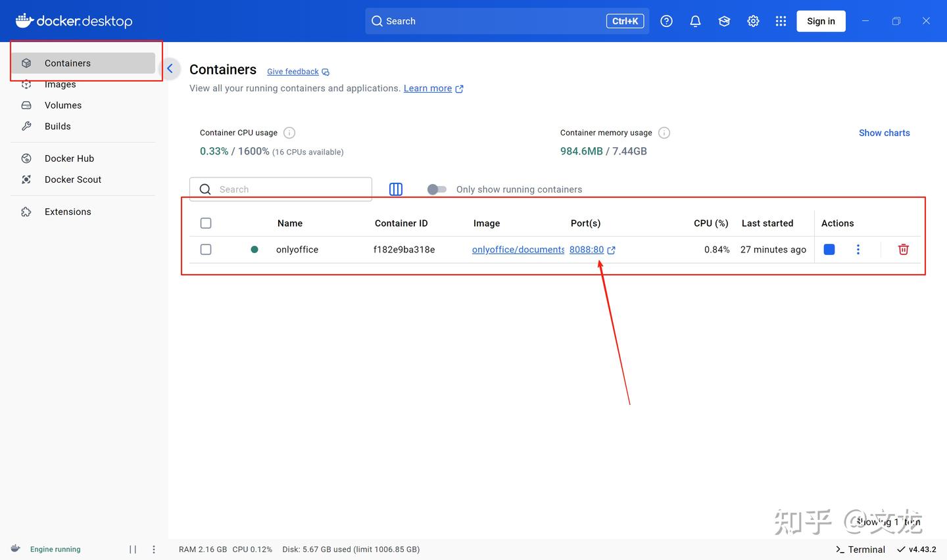
Task: Sort containers by Name column
Action: click(290, 223)
